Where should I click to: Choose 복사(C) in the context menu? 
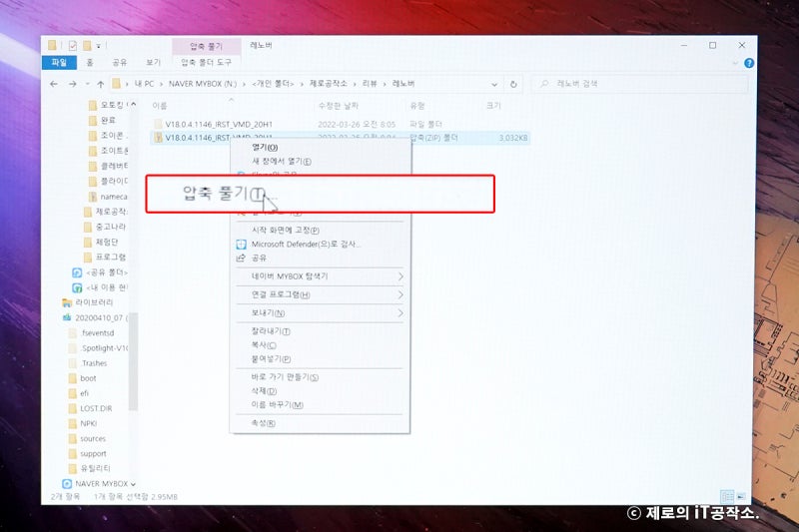click(264, 345)
